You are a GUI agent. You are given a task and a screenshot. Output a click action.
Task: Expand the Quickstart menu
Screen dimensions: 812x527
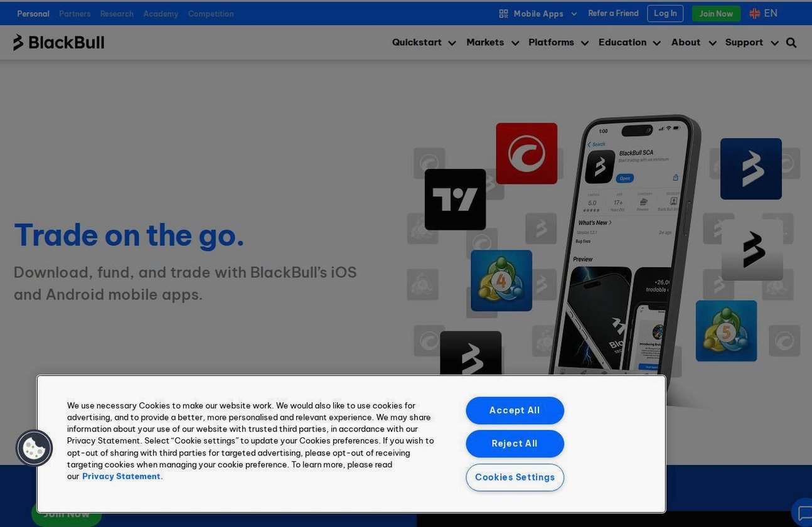click(x=424, y=43)
